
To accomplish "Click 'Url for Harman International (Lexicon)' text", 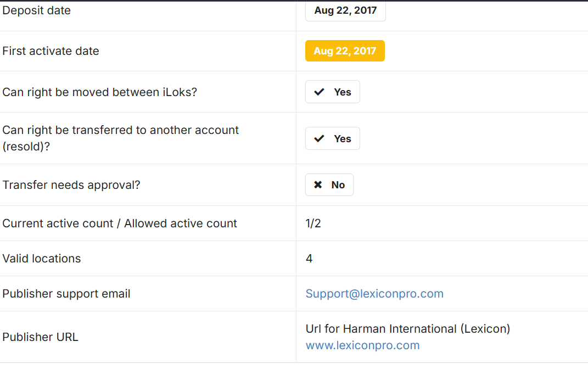I will point(407,328).
